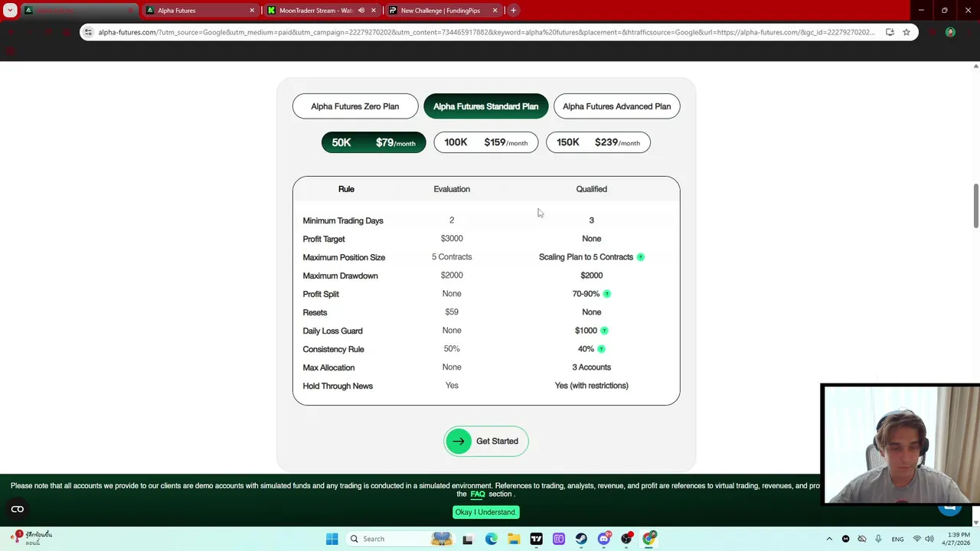Select Alpha Futures Advanced Plan
980x551 pixels.
pos(617,106)
